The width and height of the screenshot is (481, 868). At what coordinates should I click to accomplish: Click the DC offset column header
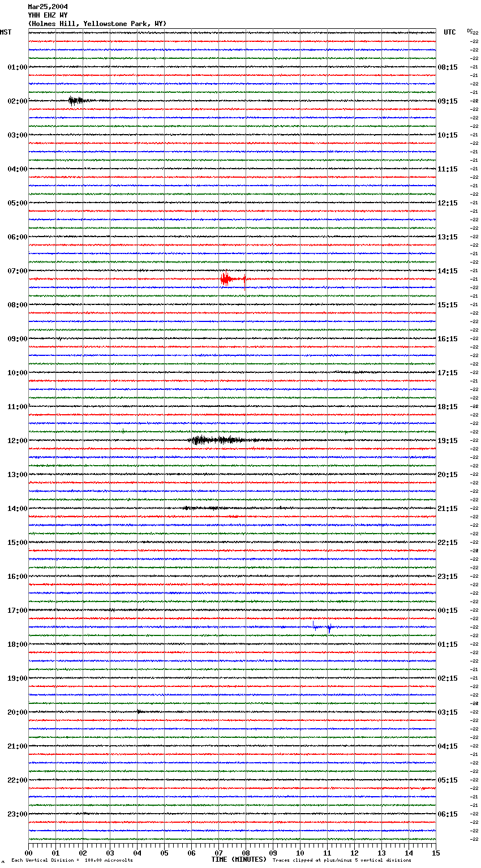click(470, 31)
